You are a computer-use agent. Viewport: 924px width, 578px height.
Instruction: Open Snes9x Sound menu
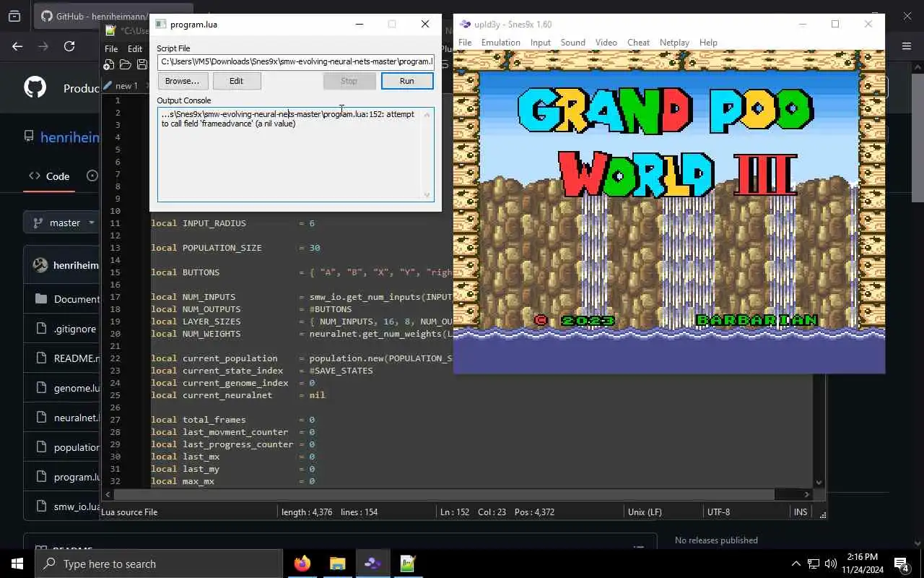[573, 43]
